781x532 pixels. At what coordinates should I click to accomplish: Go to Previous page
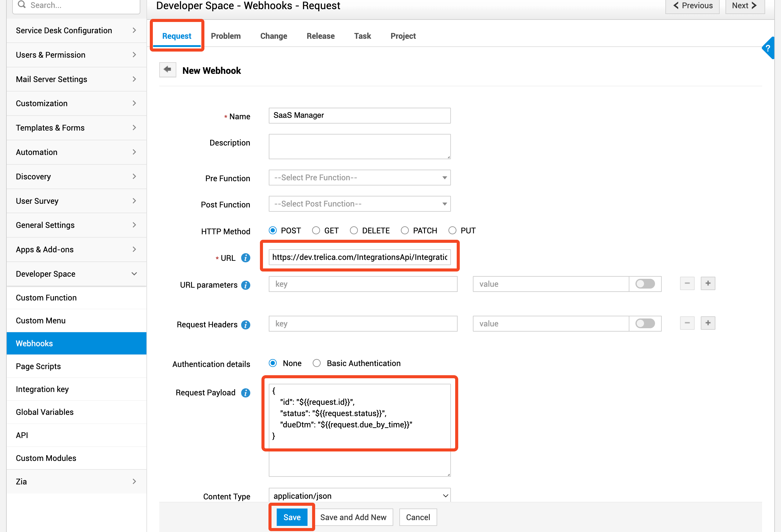click(x=692, y=6)
